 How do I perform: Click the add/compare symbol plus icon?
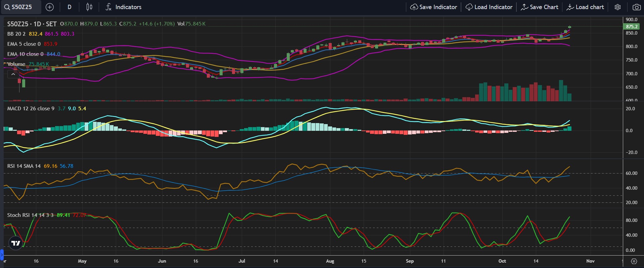[x=49, y=7]
